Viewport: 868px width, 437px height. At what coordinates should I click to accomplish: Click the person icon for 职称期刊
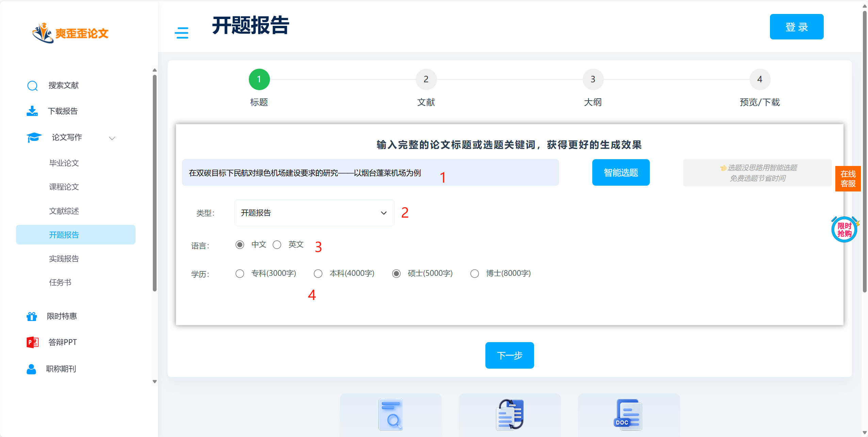click(31, 369)
